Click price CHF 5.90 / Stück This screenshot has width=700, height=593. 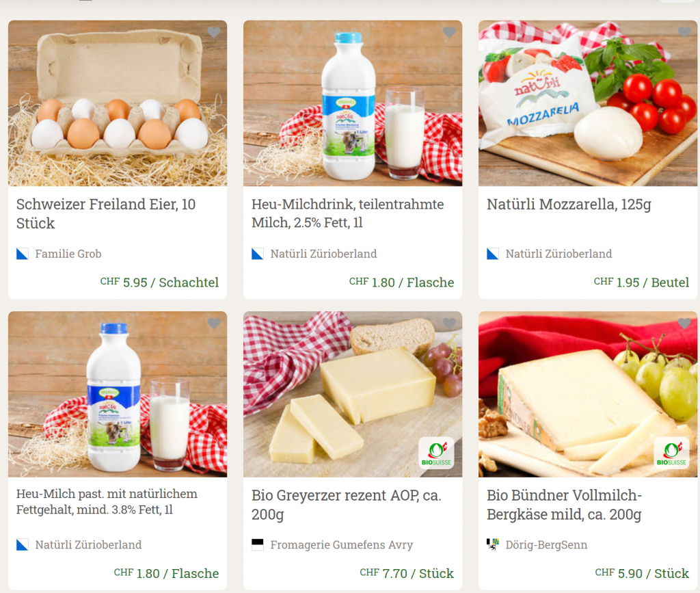(642, 573)
